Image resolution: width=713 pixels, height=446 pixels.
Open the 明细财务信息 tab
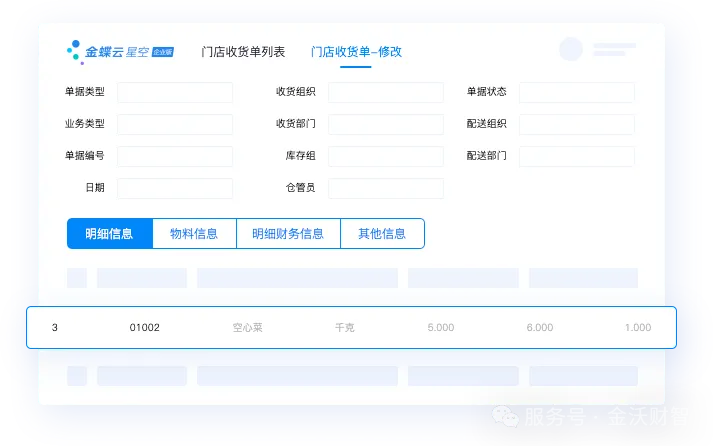288,234
